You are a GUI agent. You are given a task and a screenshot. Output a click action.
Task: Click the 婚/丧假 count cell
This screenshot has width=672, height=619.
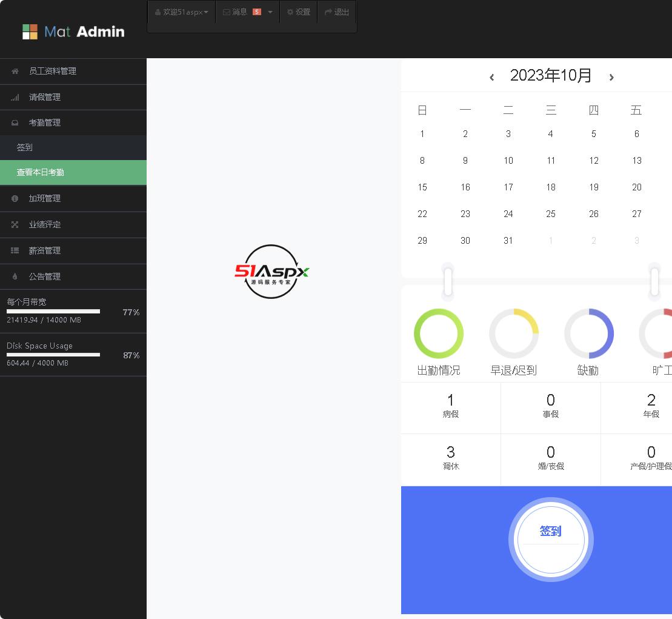coord(551,459)
